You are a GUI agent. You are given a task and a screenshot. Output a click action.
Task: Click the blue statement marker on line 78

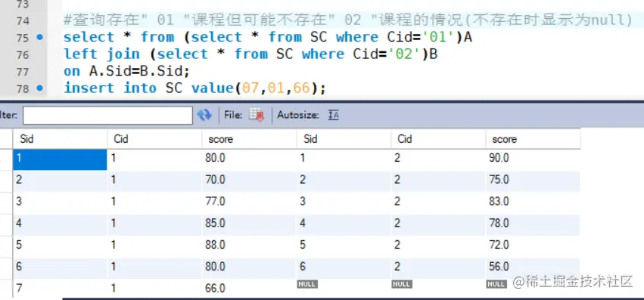click(x=39, y=88)
